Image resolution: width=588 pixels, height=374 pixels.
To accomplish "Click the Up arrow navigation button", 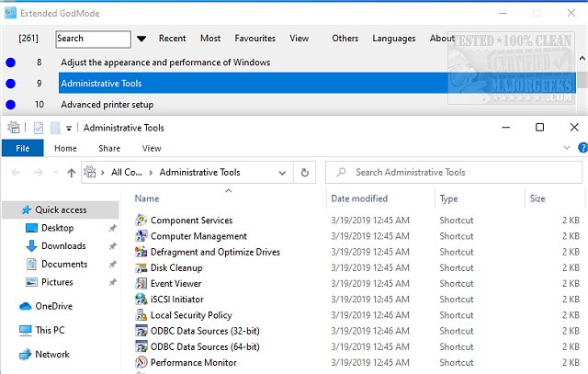I will tap(72, 173).
